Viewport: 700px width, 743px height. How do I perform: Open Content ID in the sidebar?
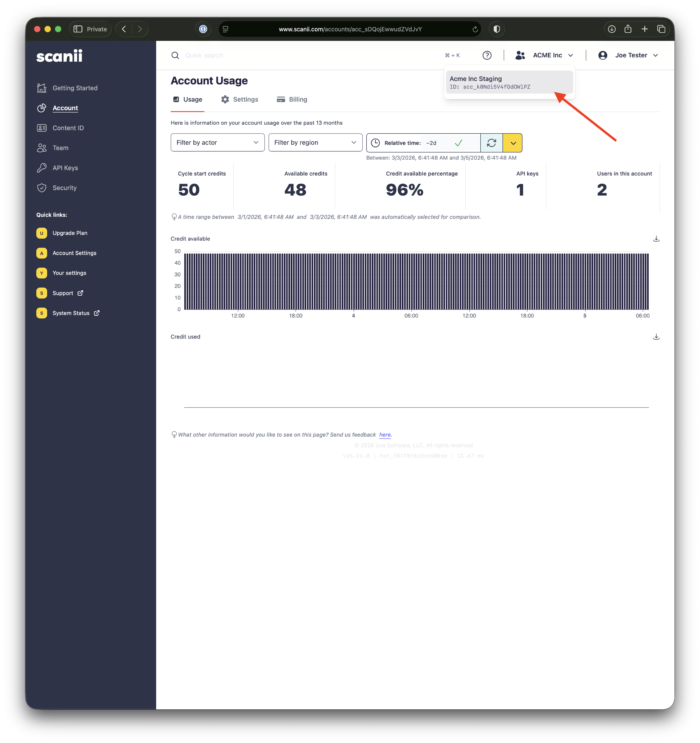click(68, 128)
